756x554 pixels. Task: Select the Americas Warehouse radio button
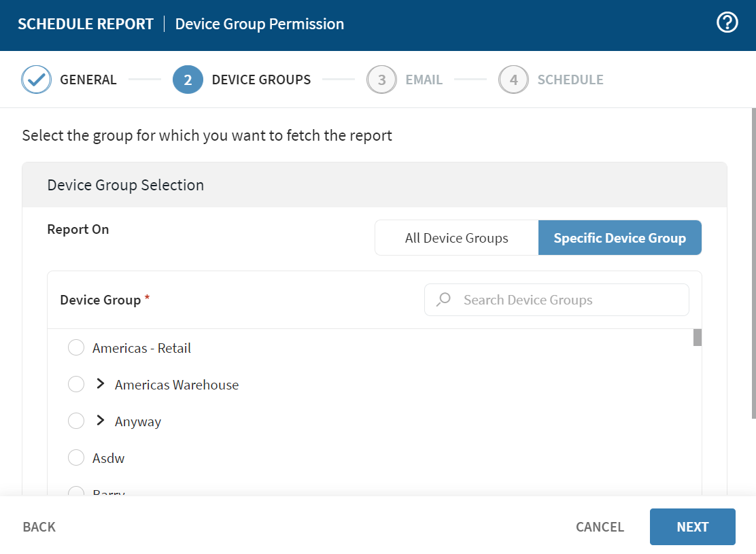[76, 385]
